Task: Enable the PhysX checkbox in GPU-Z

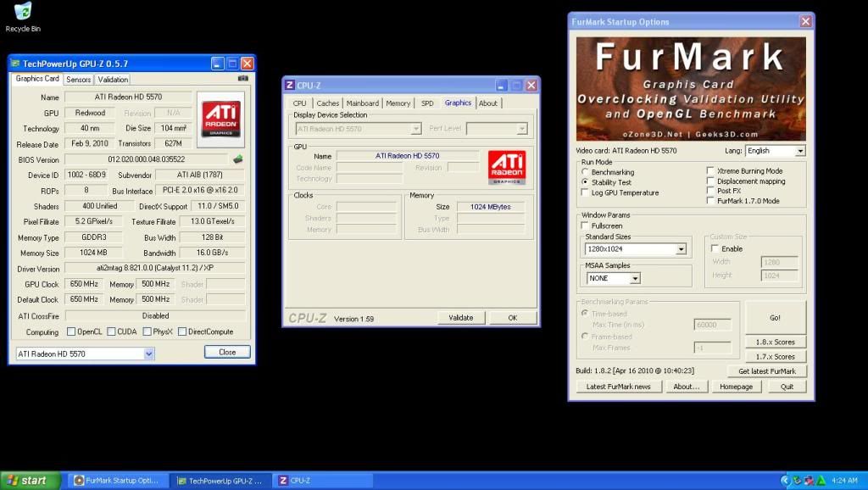Action: 147,331
